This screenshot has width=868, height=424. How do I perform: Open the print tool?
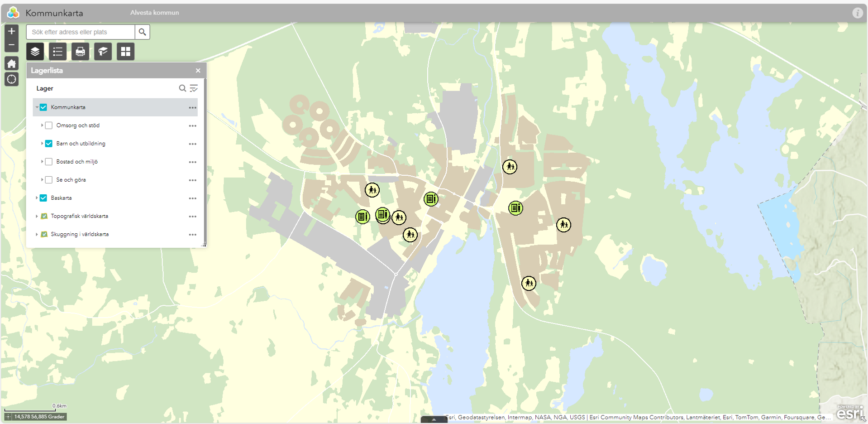80,51
